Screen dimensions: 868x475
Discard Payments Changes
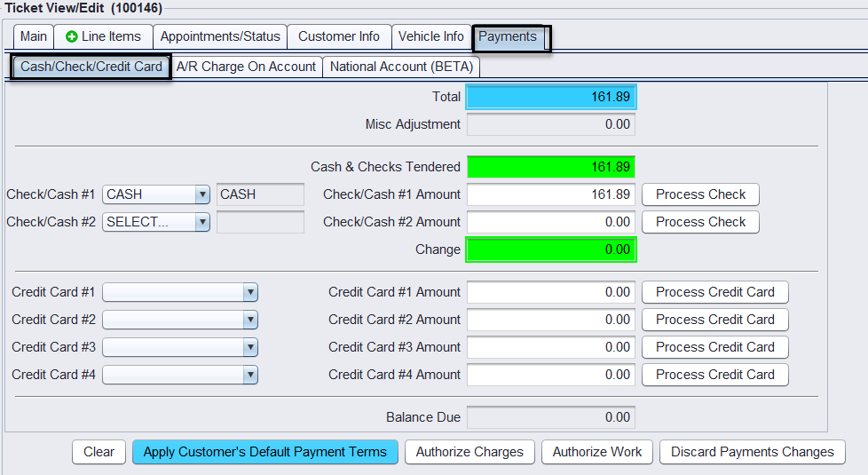pos(752,452)
